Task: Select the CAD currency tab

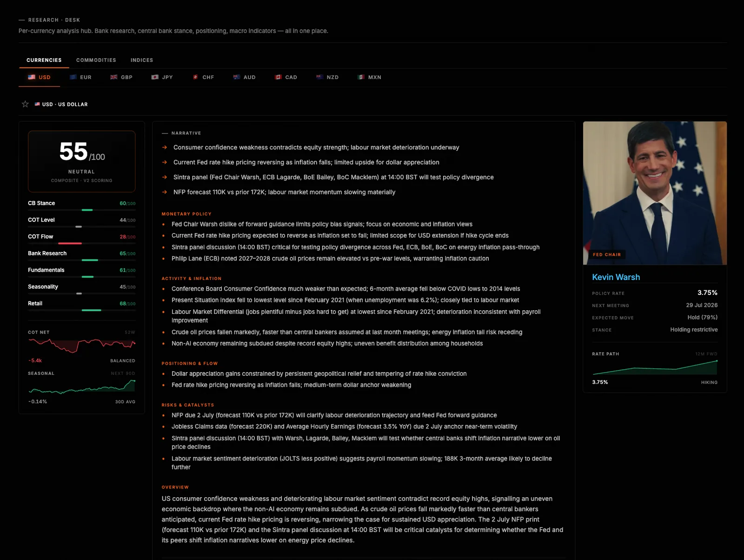Action: 286,77
